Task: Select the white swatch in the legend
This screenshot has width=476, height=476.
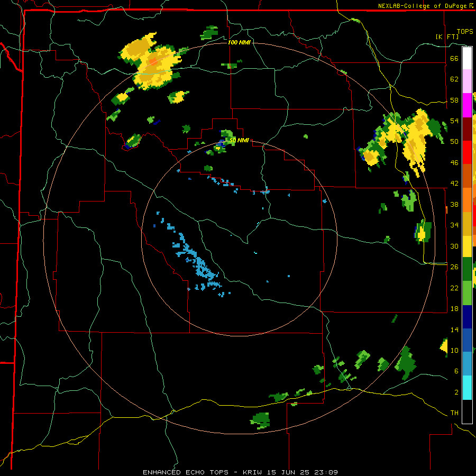Action: pyautogui.click(x=467, y=58)
